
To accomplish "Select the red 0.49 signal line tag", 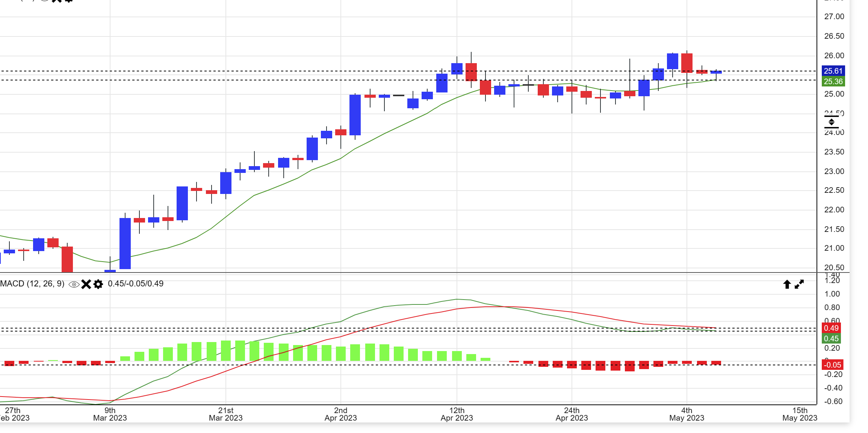I will click(831, 328).
